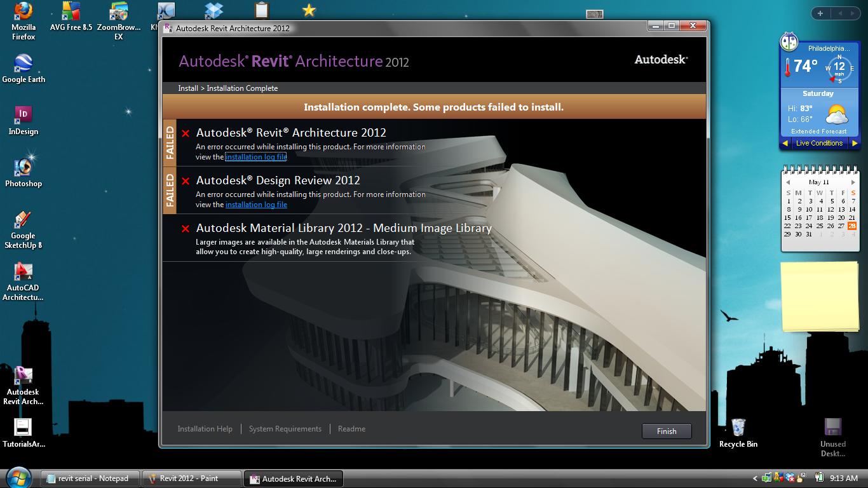Open Mozilla Firefox desktop icon
Screen dimensions: 868x488
coord(24,21)
